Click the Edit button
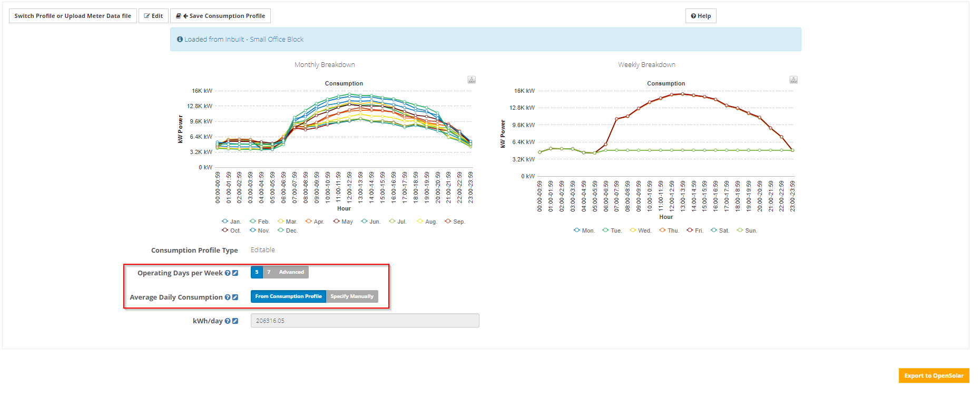Image resolution: width=980 pixels, height=403 pixels. click(x=153, y=16)
